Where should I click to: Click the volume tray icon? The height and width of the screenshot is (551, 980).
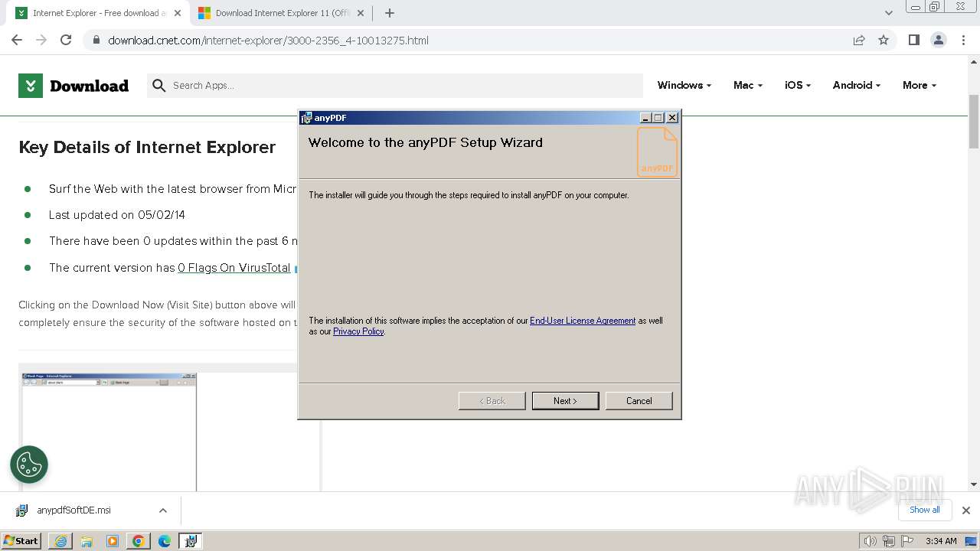click(870, 541)
